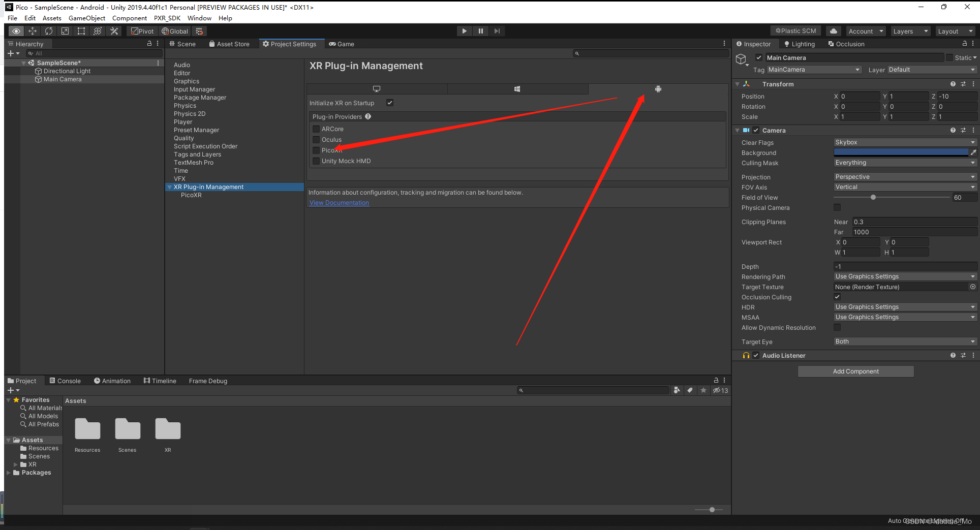The width and height of the screenshot is (980, 530).
Task: Start Play mode
Action: [x=464, y=31]
